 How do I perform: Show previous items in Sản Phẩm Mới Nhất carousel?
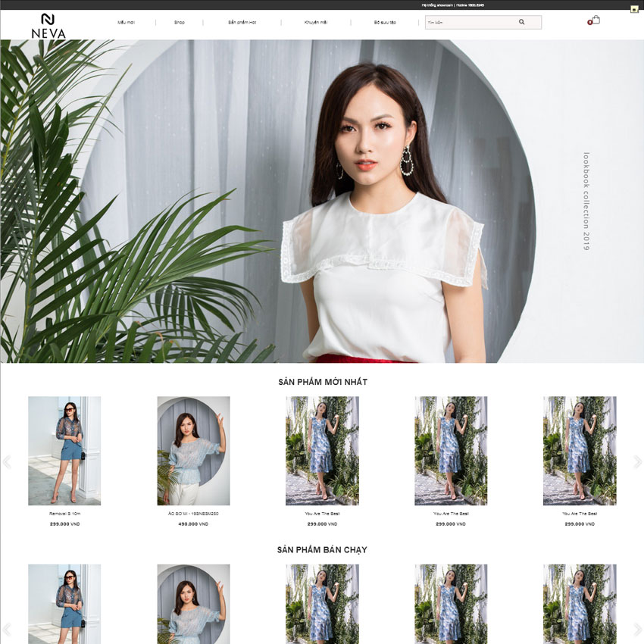point(7,461)
